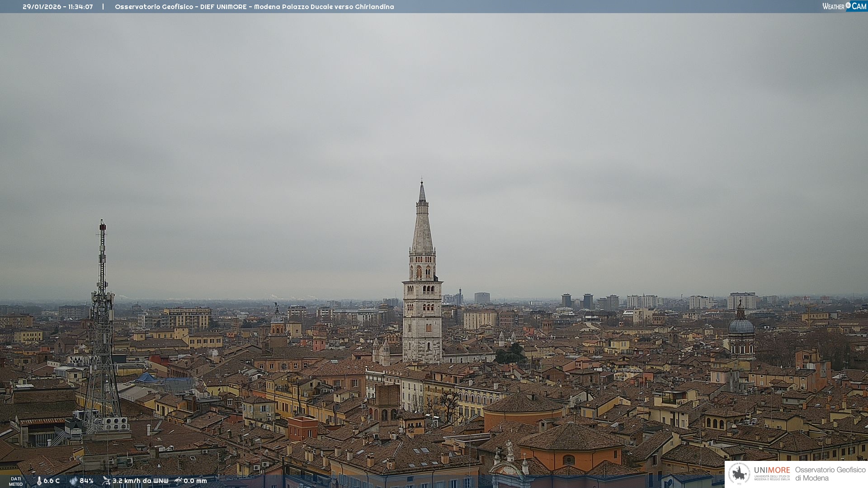Click the UNIMORE logo text
The image size is (868, 488).
click(772, 470)
